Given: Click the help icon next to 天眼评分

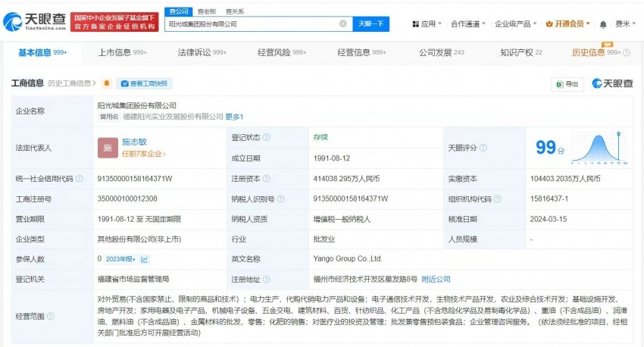Looking at the screenshot, I should (483, 148).
